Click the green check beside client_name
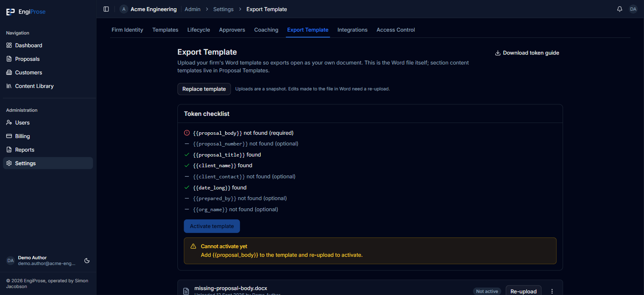This screenshot has width=644, height=295. [x=187, y=166]
